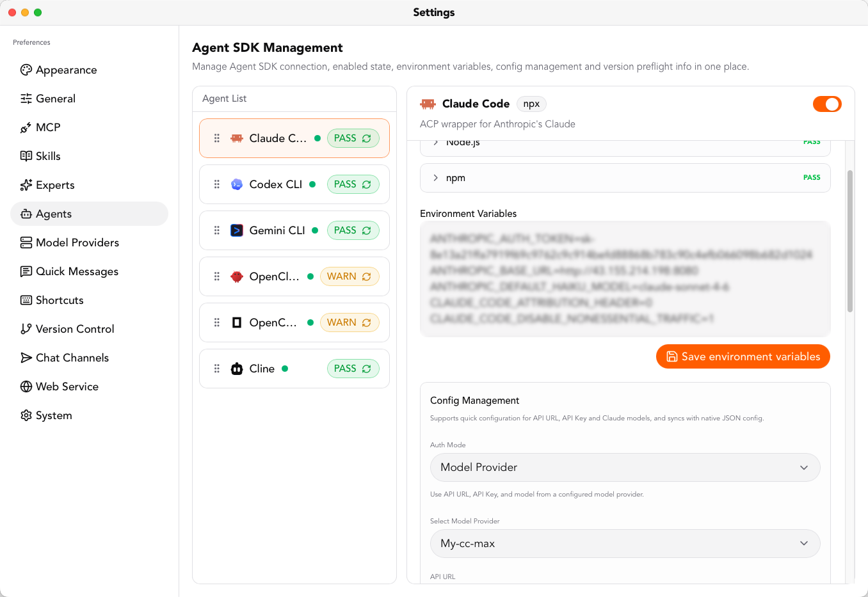Disable the Claude Code agent switch
Screen dimensions: 868x597
(x=827, y=104)
